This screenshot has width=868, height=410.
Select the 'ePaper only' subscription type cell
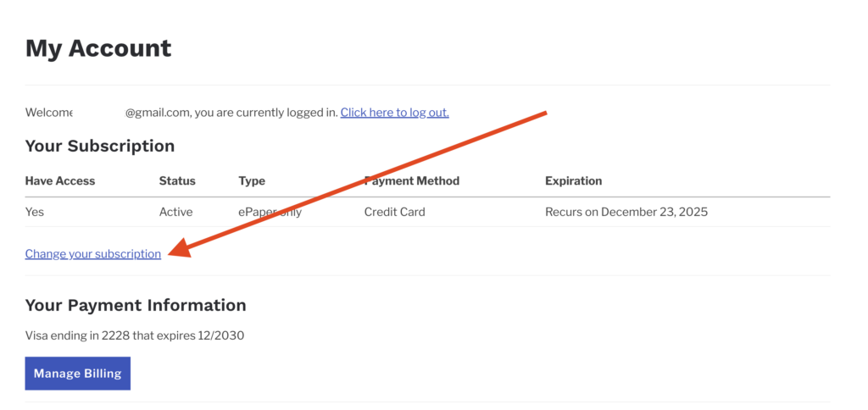pos(270,212)
